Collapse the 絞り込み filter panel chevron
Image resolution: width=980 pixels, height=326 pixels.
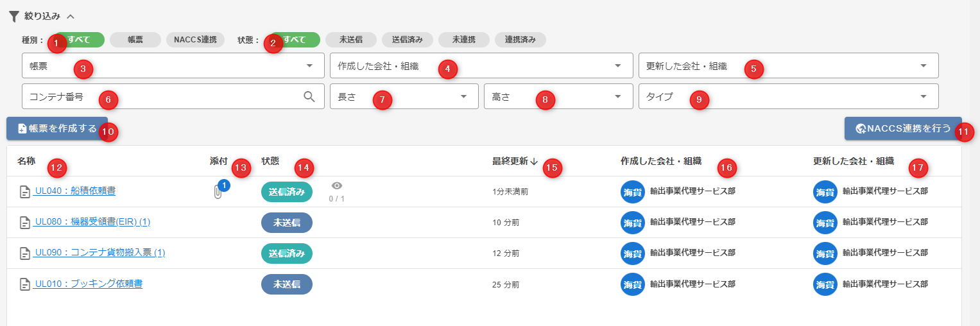[71, 17]
